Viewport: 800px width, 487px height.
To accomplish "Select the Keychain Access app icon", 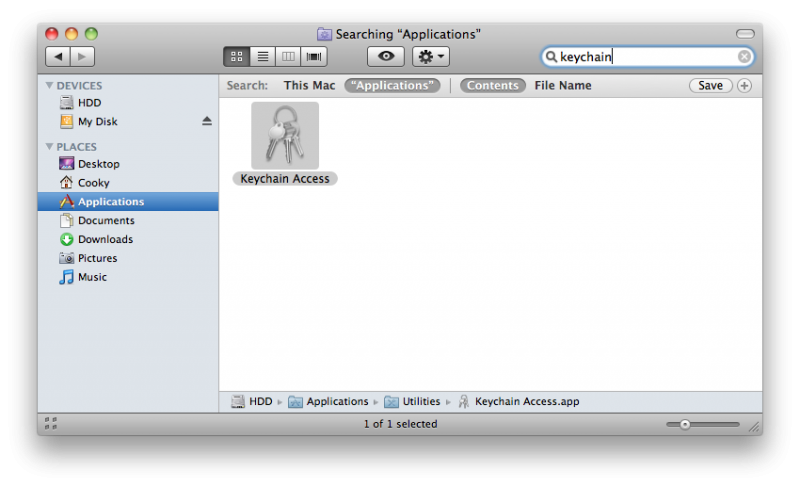I will click(x=285, y=136).
